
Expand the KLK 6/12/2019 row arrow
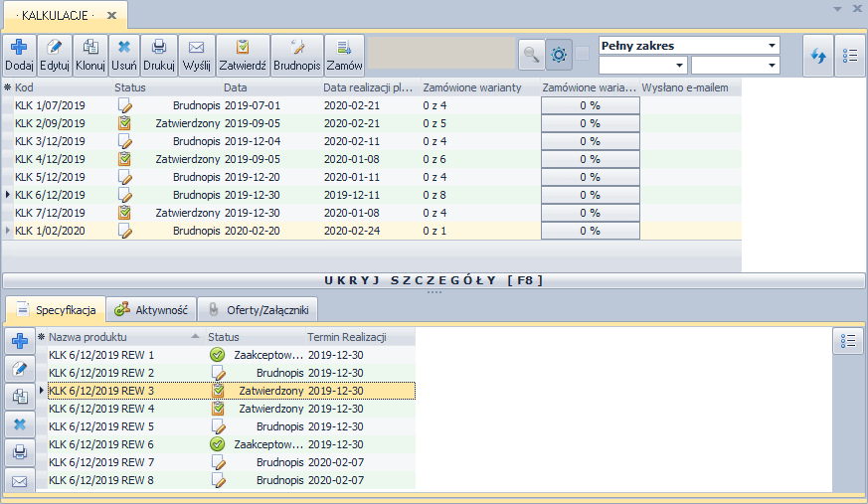[x=8, y=195]
